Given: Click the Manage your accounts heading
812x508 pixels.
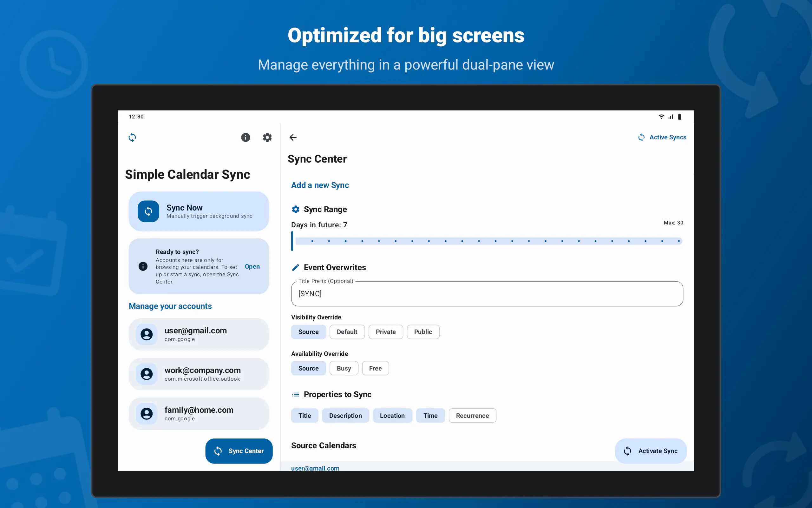Looking at the screenshot, I should pyautogui.click(x=170, y=306).
